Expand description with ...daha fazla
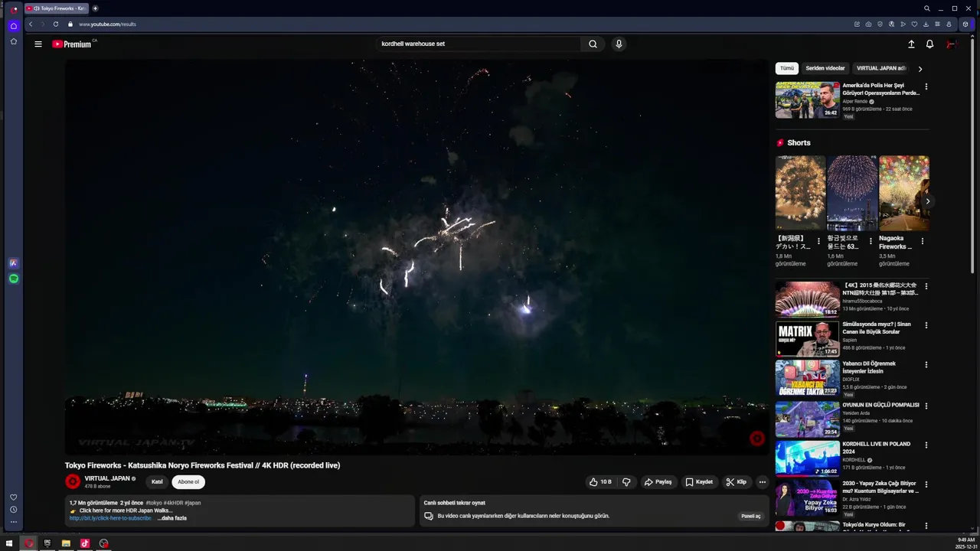The width and height of the screenshot is (980, 551). coord(172,518)
